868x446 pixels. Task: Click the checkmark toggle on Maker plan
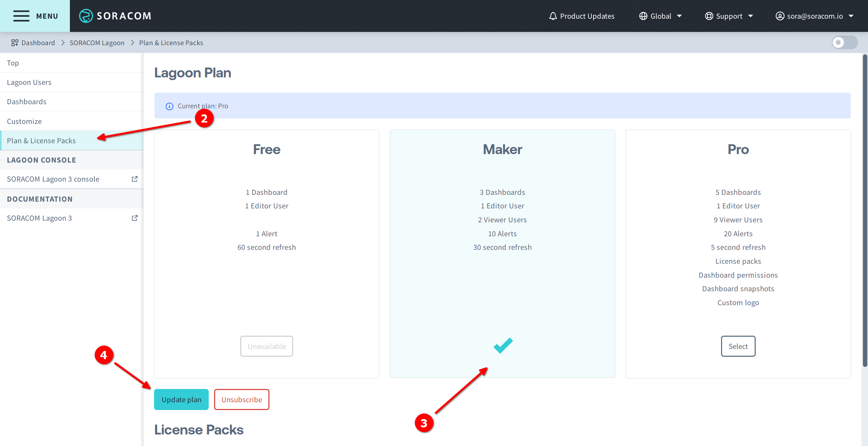[503, 345]
